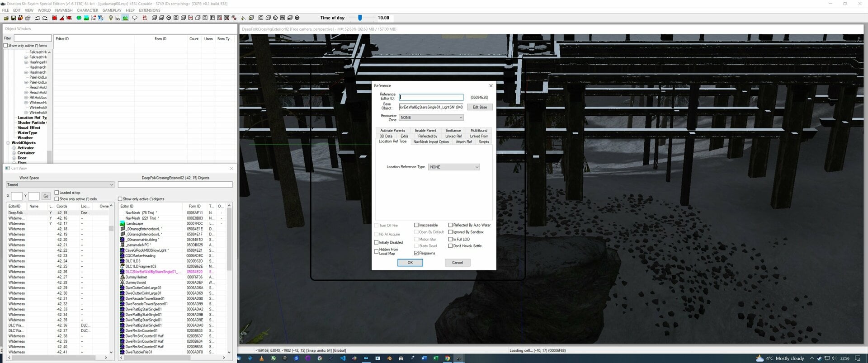Expand the WhiterunHold tree node
Image resolution: width=868 pixels, height=363 pixels.
[26, 103]
